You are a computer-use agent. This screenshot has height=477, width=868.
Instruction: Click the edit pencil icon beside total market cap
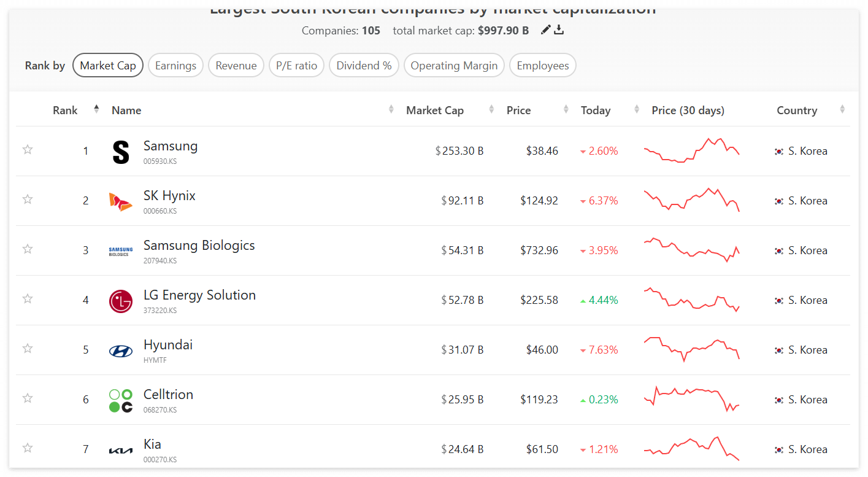546,30
